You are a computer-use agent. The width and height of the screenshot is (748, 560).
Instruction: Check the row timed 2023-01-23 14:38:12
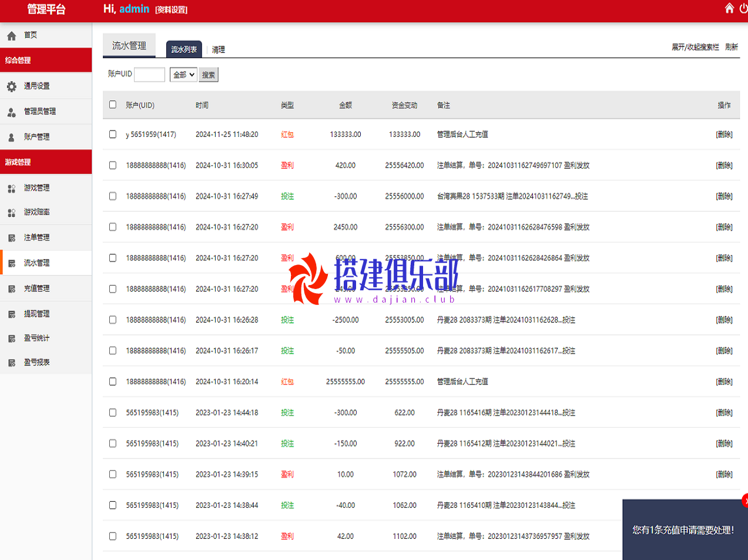113,536
